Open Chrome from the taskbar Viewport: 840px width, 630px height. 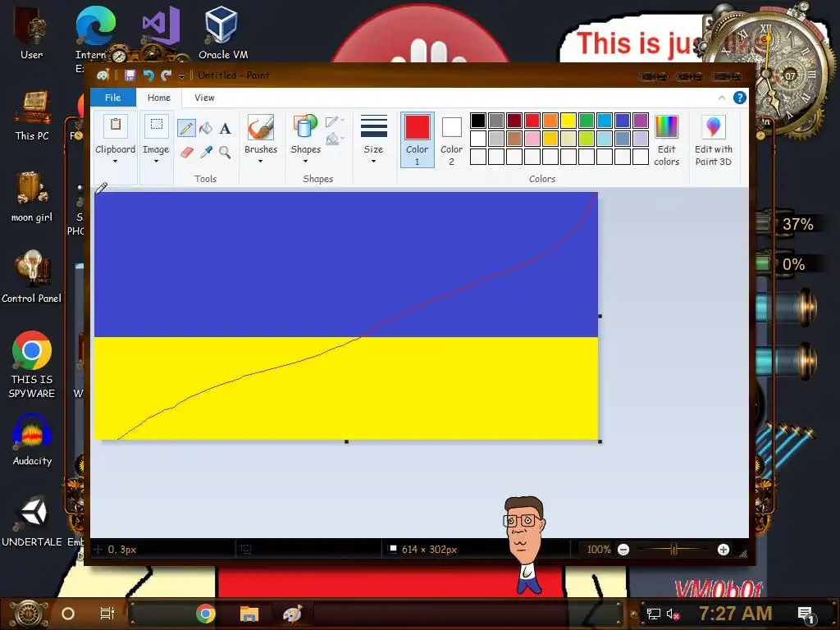click(205, 614)
